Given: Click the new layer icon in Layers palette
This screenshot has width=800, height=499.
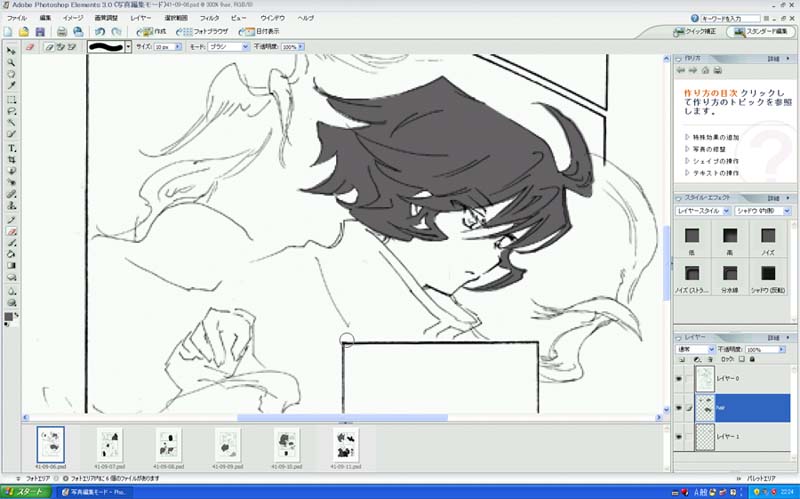Looking at the screenshot, I should (x=682, y=360).
